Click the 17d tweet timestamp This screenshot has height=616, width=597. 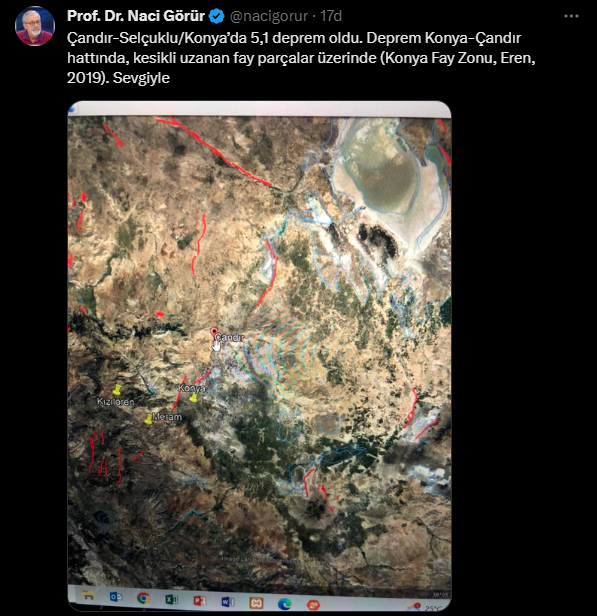tap(331, 16)
